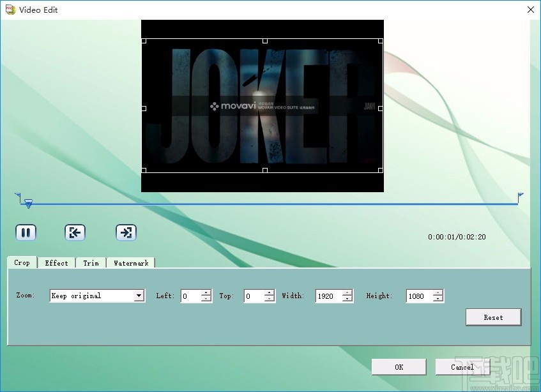Click the Left value up arrow
Screen dimensions: 541x392
pos(206,293)
